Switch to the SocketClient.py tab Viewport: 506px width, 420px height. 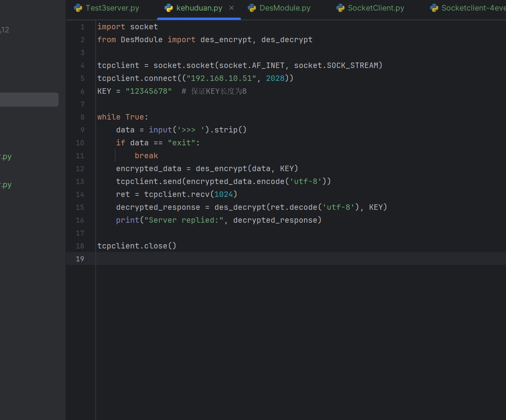376,8
